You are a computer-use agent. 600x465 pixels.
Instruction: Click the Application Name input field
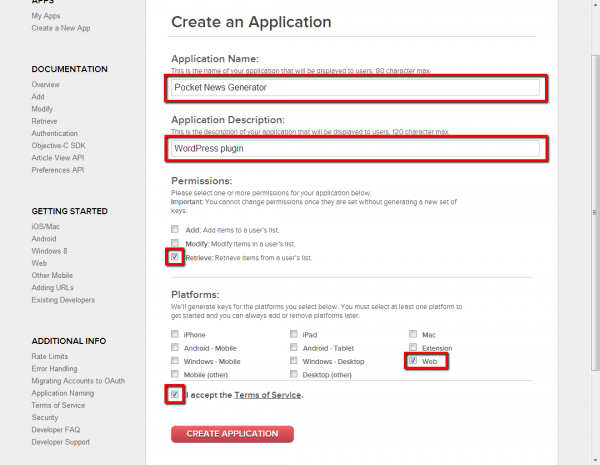355,88
